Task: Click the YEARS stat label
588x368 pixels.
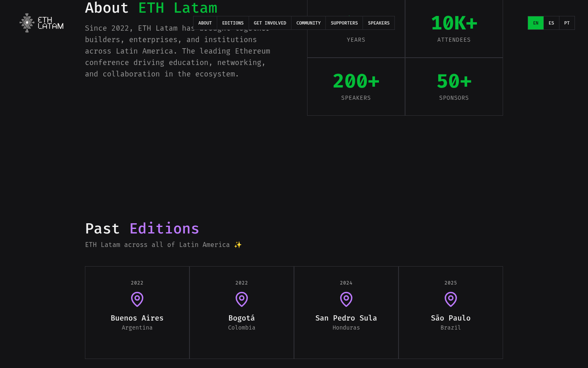Action: [356, 40]
